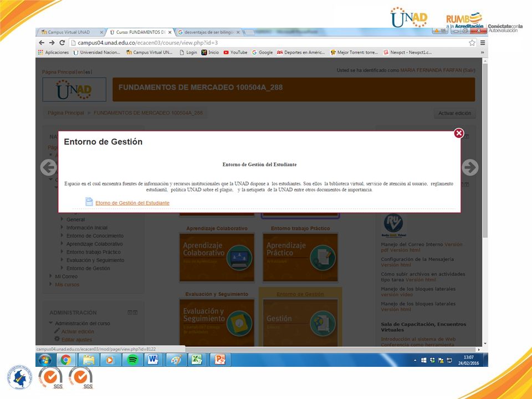Open Evaluación y Seguimiento tile

click(217, 323)
